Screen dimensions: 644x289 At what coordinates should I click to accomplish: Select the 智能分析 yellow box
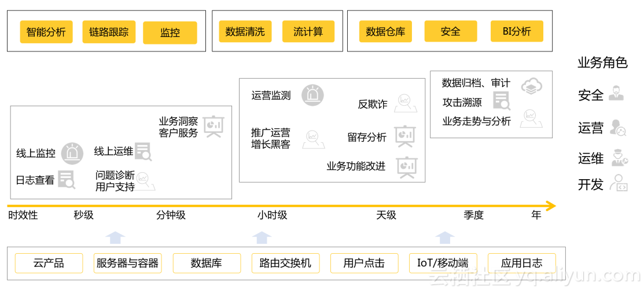pos(46,32)
